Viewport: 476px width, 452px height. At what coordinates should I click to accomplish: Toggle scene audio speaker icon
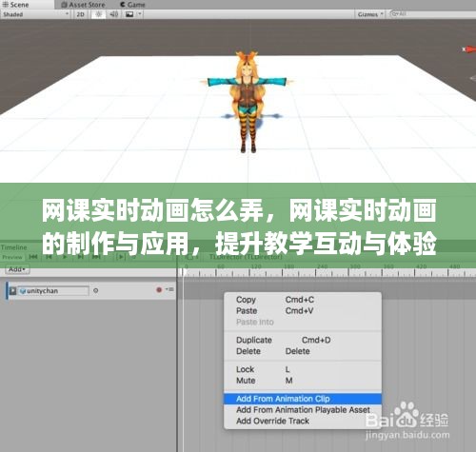click(113, 14)
